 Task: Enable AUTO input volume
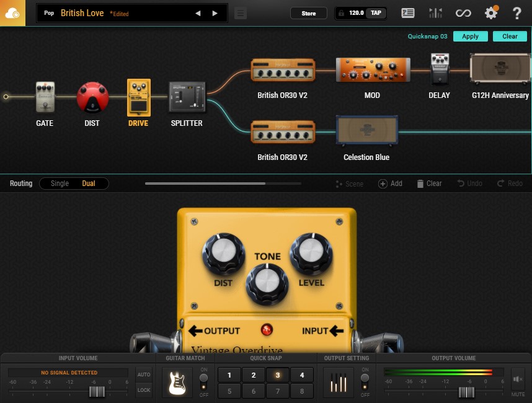[x=144, y=374]
